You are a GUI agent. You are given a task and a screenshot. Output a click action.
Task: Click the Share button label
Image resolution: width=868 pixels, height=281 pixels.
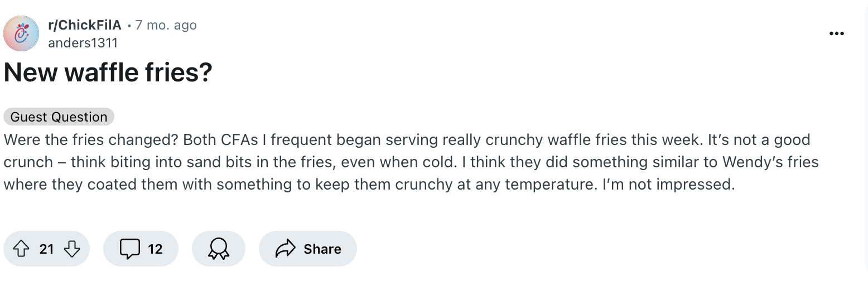(x=322, y=249)
